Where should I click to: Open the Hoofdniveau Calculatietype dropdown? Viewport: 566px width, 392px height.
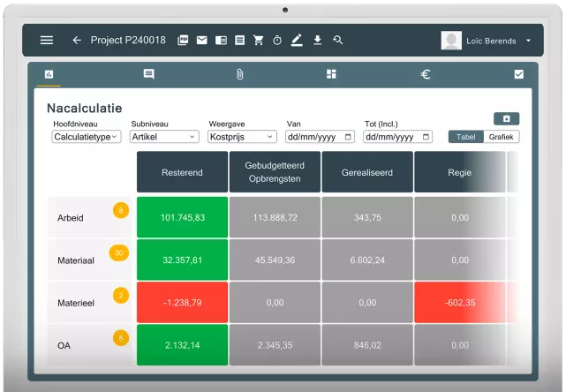coord(87,137)
